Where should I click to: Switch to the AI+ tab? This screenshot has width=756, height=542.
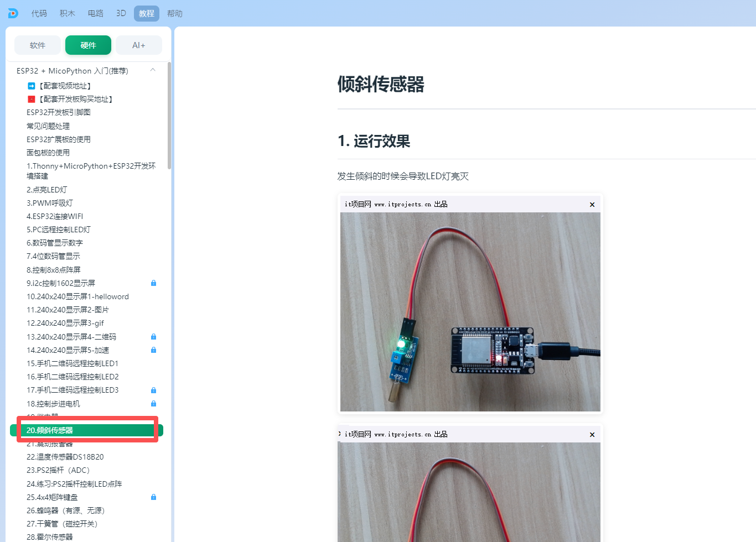(139, 45)
